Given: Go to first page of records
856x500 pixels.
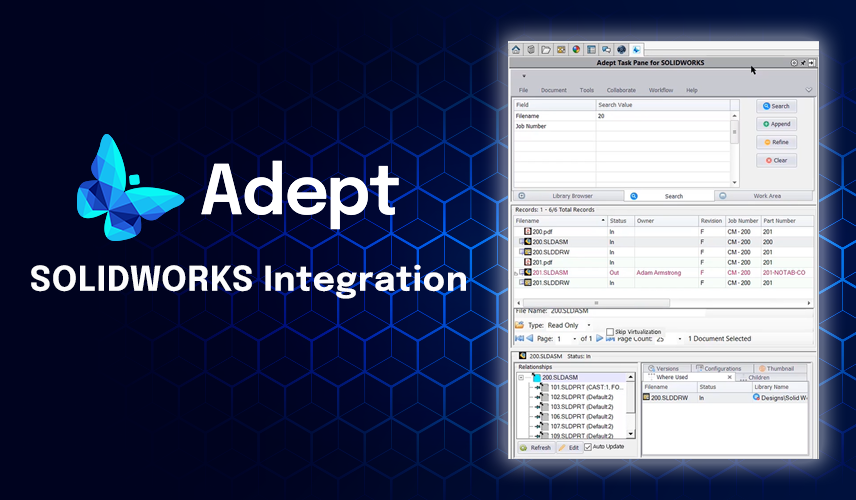Looking at the screenshot, I should pyautogui.click(x=519, y=338).
